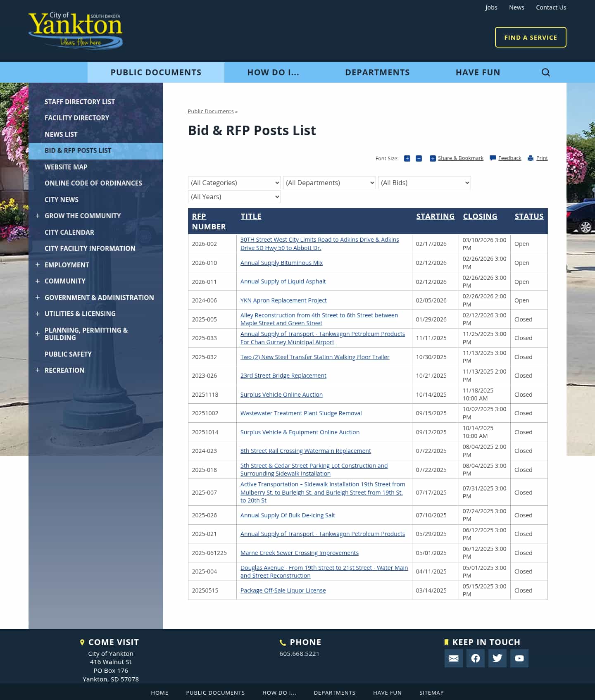Open Two (2) New Steel Transfer Station Trailer bid
This screenshot has width=595, height=700.
click(x=315, y=357)
